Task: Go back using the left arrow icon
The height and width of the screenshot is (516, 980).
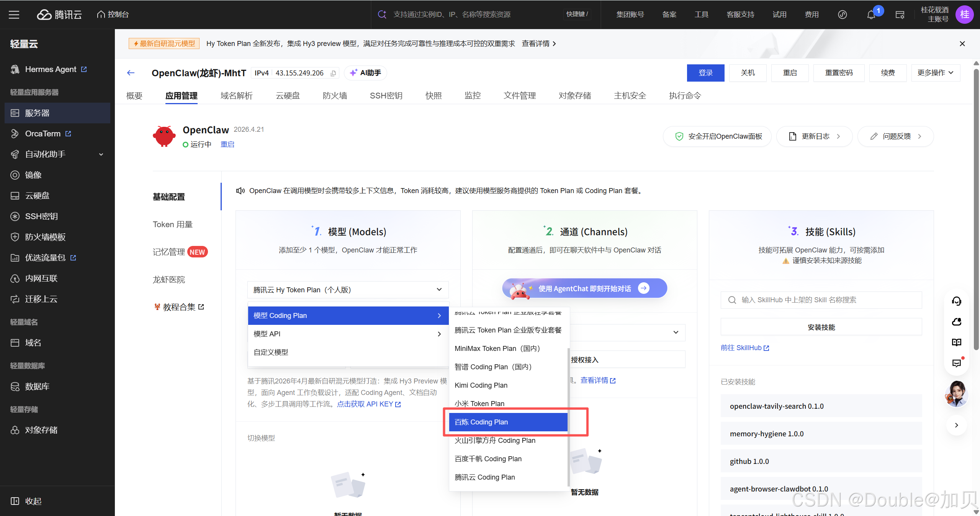Action: coord(131,73)
